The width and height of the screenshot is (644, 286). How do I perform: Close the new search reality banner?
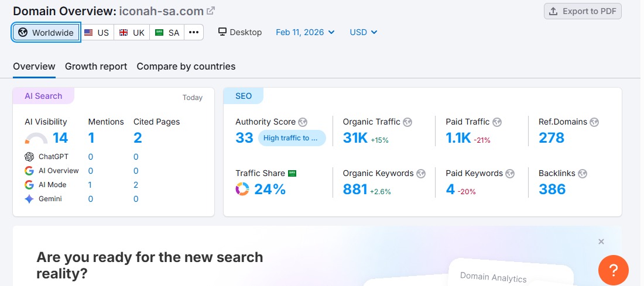pos(601,242)
